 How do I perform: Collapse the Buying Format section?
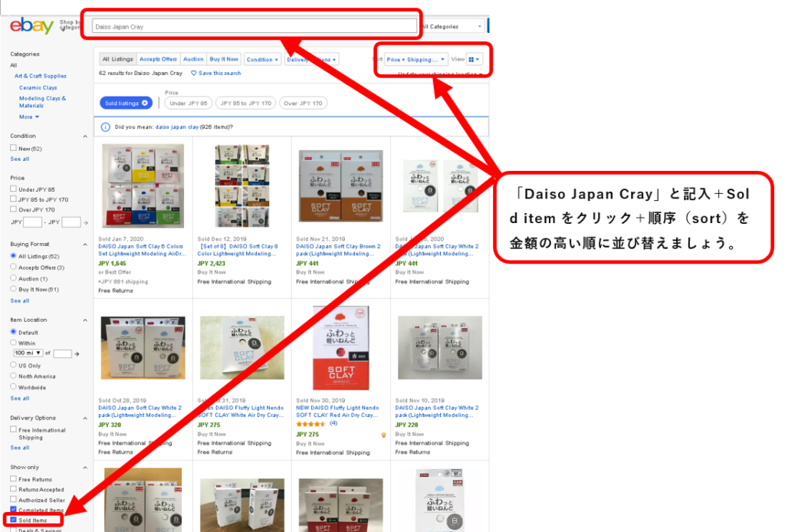[85, 245]
